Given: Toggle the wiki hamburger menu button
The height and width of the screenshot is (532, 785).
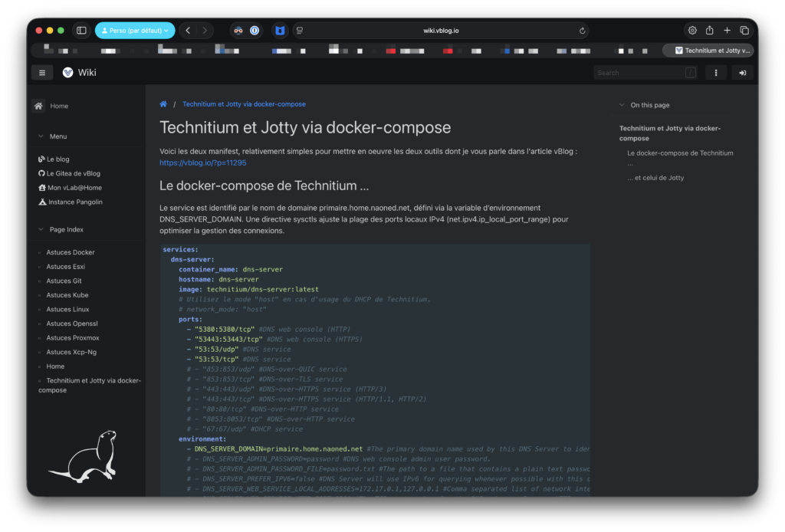Looking at the screenshot, I should tap(41, 73).
